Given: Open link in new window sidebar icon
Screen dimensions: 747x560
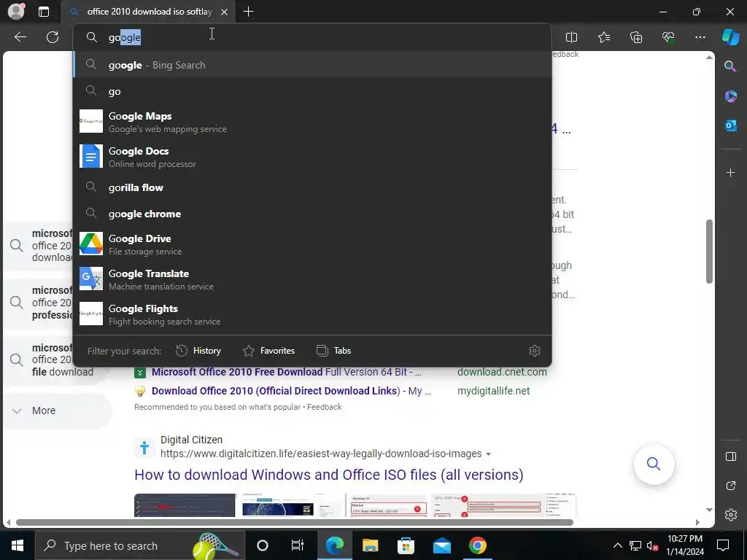Looking at the screenshot, I should (x=730, y=486).
